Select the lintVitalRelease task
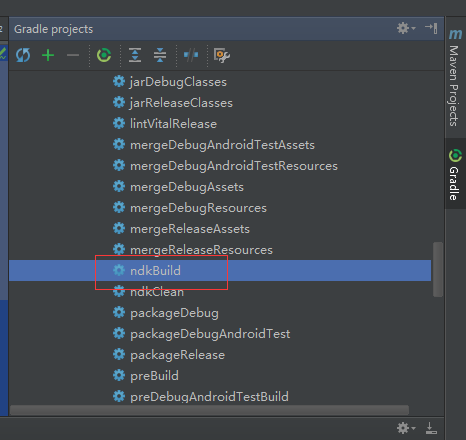 click(x=173, y=124)
